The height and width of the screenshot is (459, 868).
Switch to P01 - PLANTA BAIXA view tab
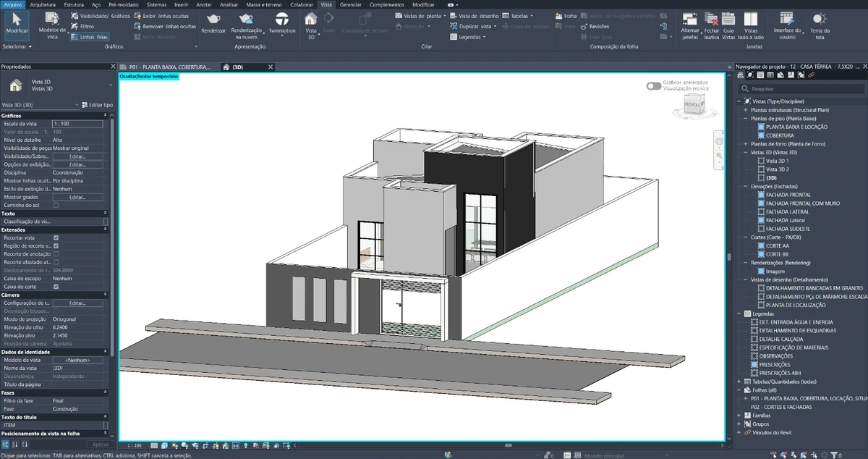click(x=169, y=67)
